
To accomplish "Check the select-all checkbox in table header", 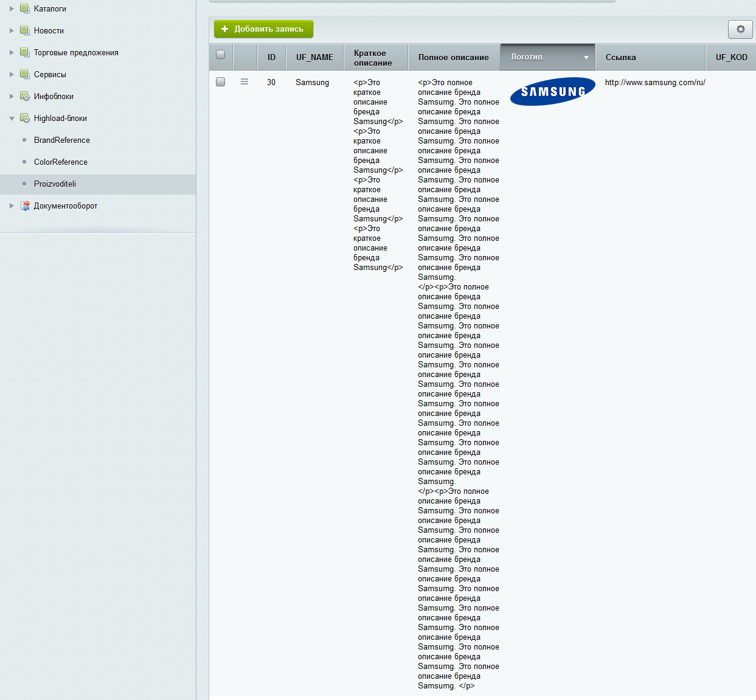I will [221, 55].
